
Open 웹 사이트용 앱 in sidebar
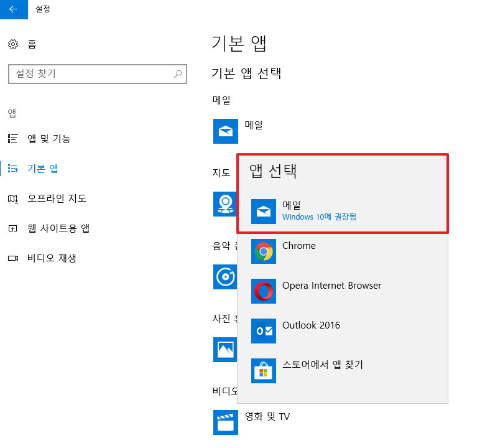[x=58, y=228]
